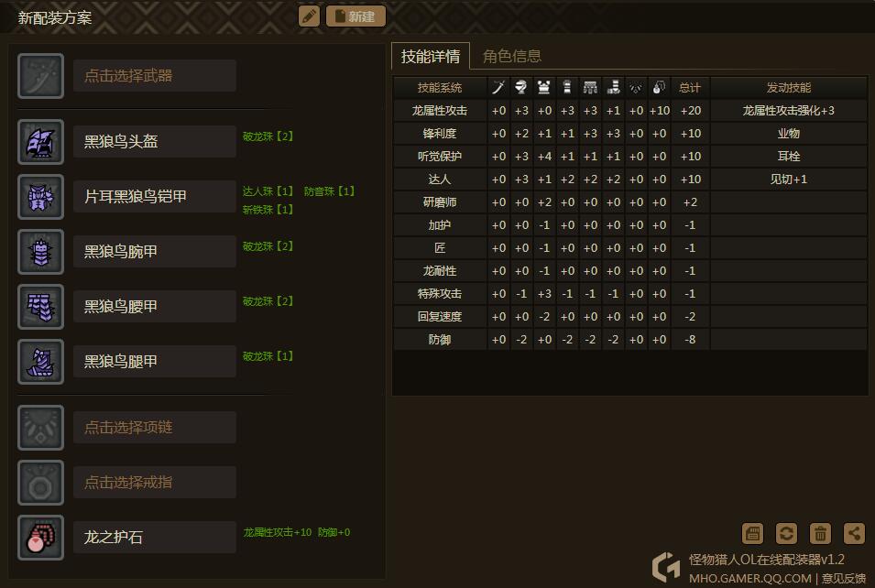Viewport: 875px width, 588px height.
Task: Click the 黑狼鸟腕甲 破龙珠【2】 decoration
Action: coord(268,246)
